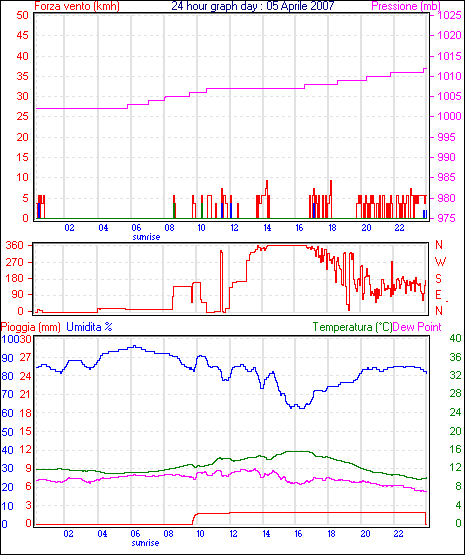This screenshot has width=466, height=556.
Task: Select the 995 pressure axis value
Action: click(446, 137)
